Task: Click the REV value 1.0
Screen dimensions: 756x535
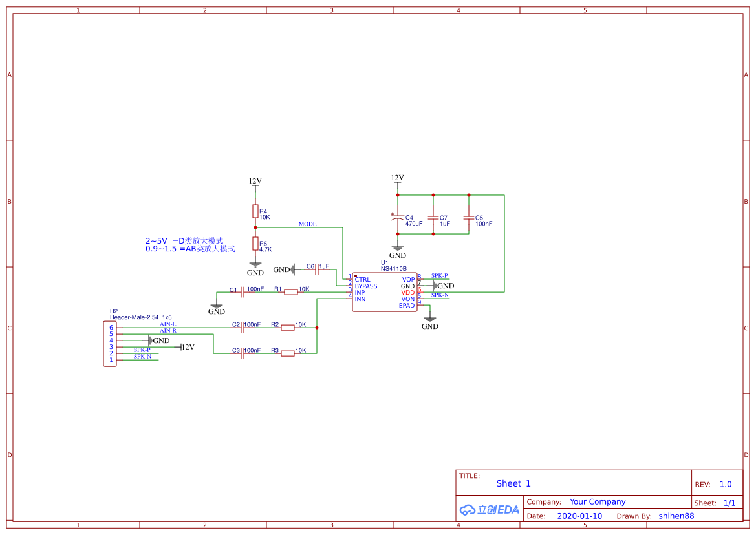Action: tap(726, 485)
